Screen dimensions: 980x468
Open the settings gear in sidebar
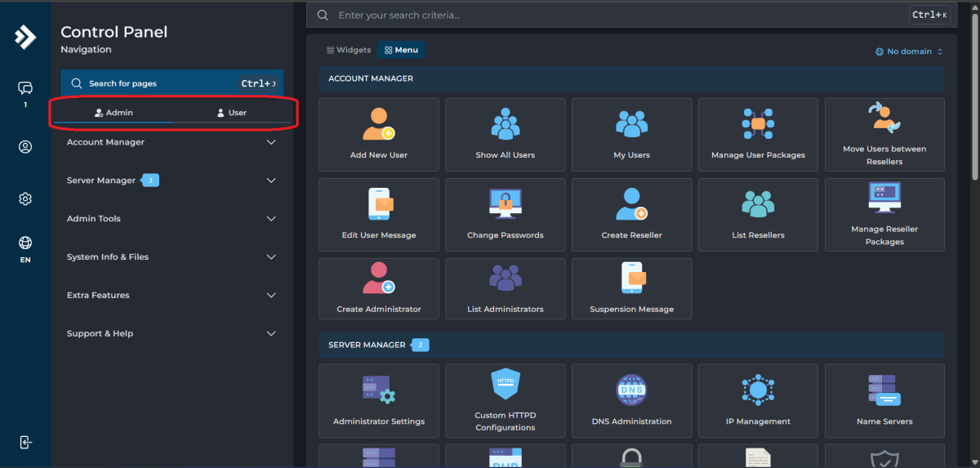25,198
